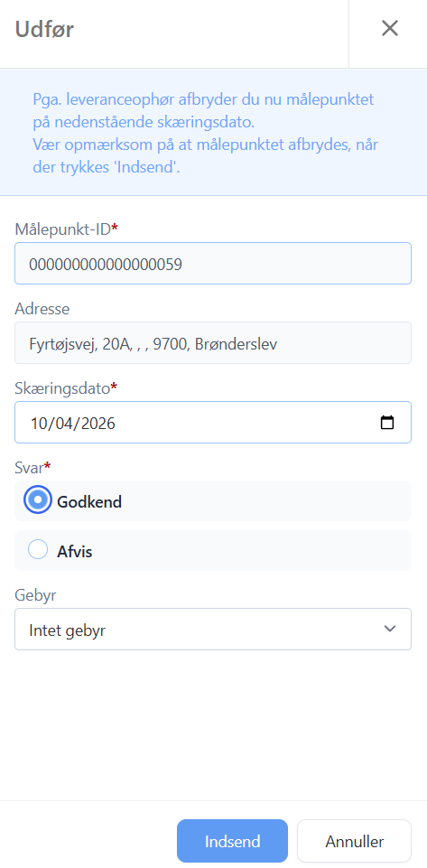Click the Adresse field showing Fyrtøjsvej 20A
The image size is (427, 868).
click(x=213, y=343)
